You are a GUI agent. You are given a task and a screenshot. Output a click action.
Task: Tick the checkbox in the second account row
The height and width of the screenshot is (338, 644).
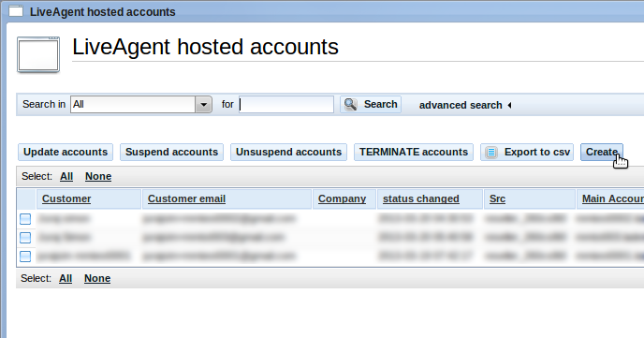[25, 238]
